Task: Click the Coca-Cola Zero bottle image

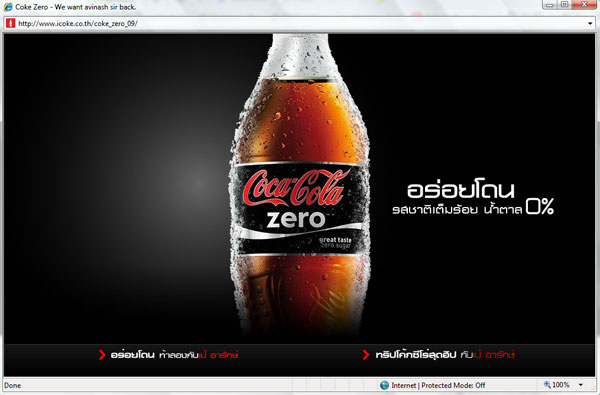Action: 300,184
